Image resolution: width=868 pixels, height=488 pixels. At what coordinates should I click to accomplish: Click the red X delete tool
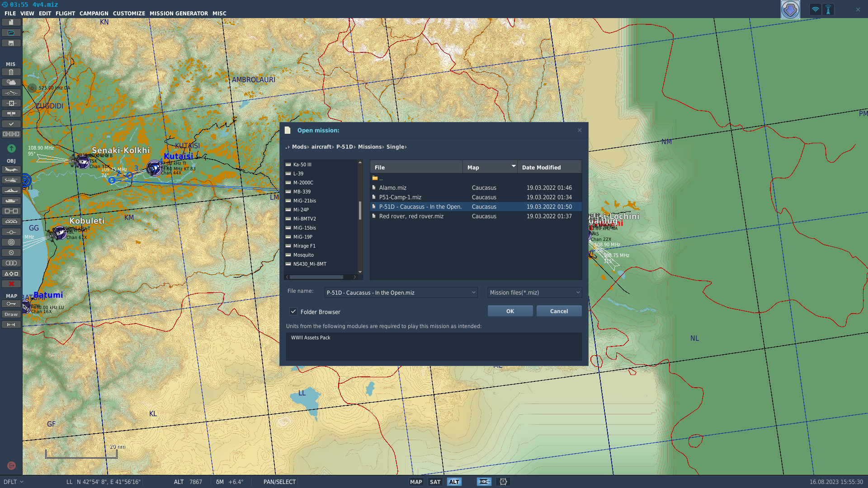tap(11, 284)
